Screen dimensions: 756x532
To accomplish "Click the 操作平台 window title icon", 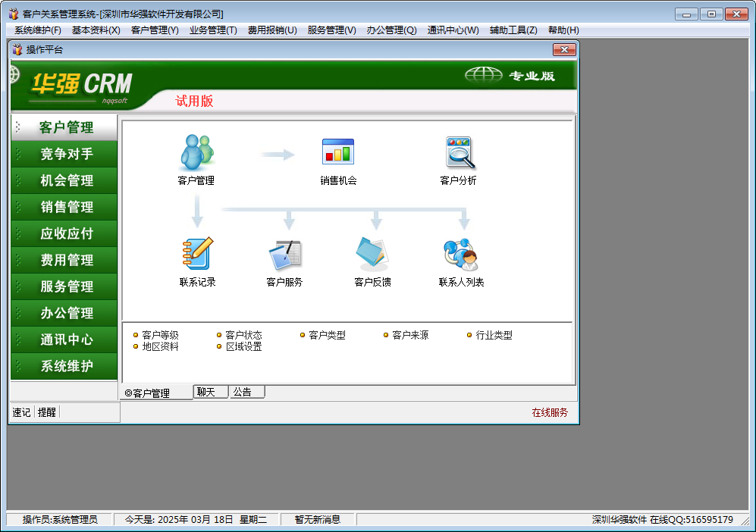I will (x=17, y=49).
